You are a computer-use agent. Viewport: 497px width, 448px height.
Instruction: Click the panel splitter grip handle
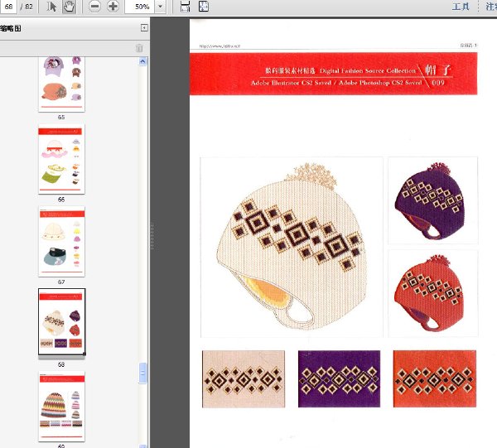(x=152, y=236)
